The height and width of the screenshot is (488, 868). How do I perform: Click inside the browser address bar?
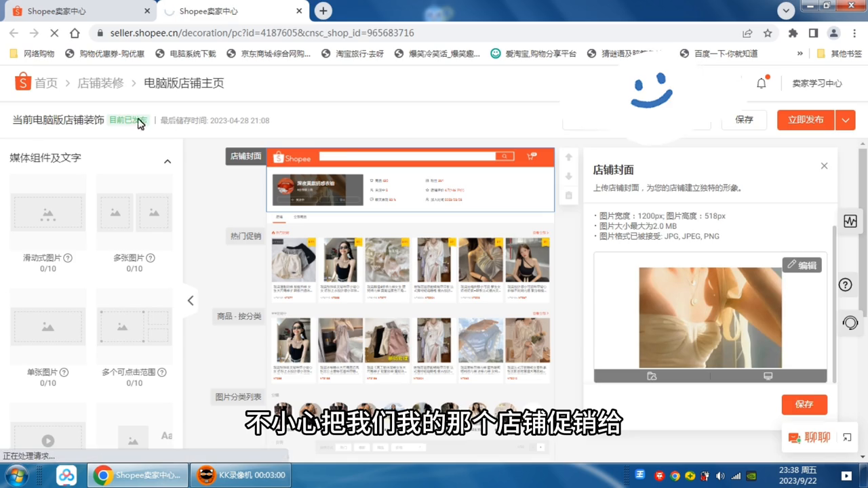click(271, 33)
